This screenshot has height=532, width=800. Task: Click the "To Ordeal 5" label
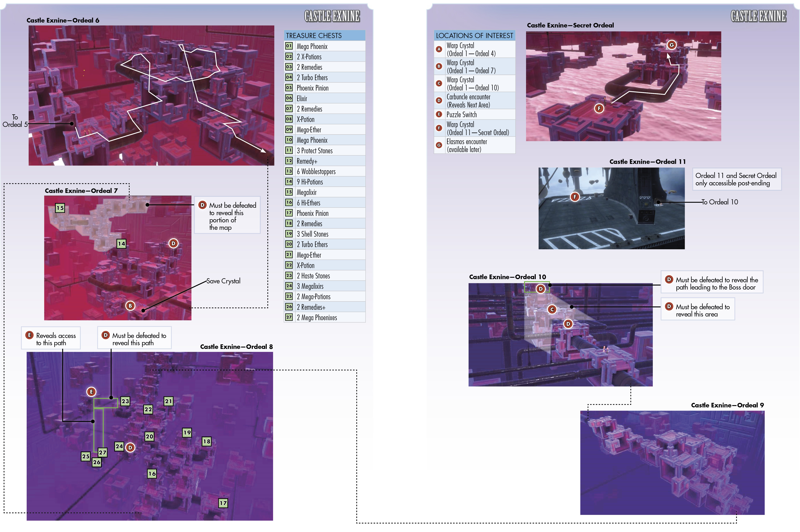click(15, 121)
